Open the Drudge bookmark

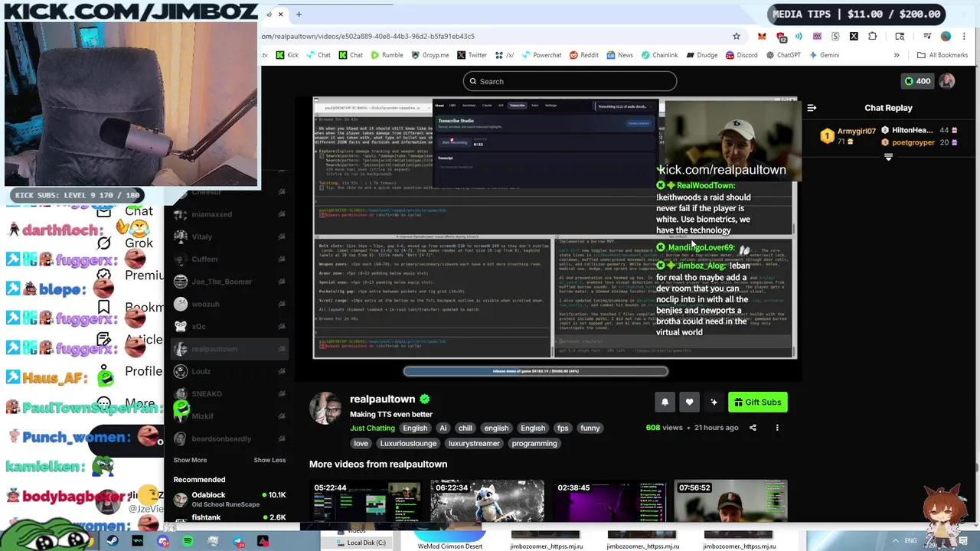(701, 55)
